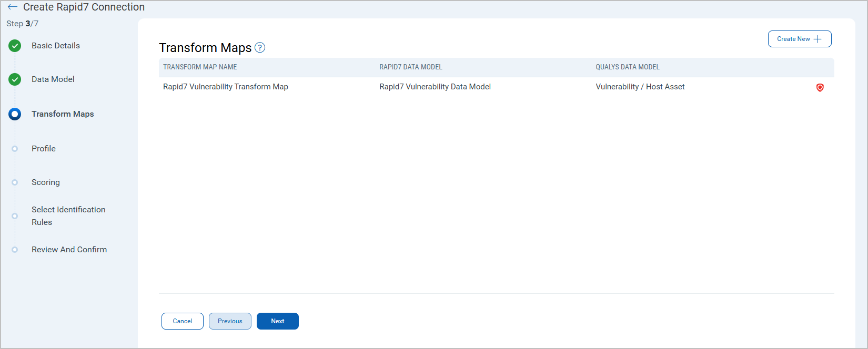The height and width of the screenshot is (349, 868).
Task: Click the Review And Confirm step marker
Action: (15, 250)
